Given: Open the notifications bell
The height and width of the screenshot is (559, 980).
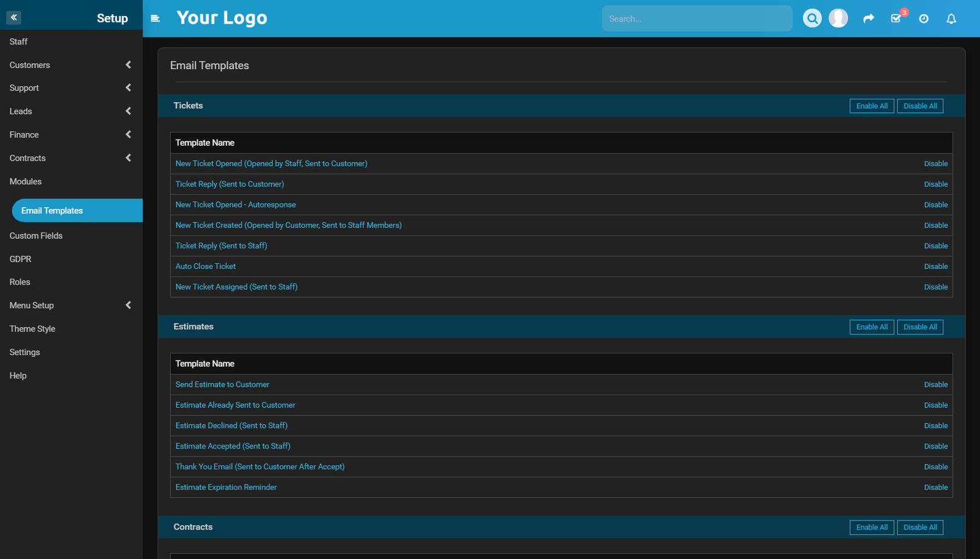Looking at the screenshot, I should (951, 18).
